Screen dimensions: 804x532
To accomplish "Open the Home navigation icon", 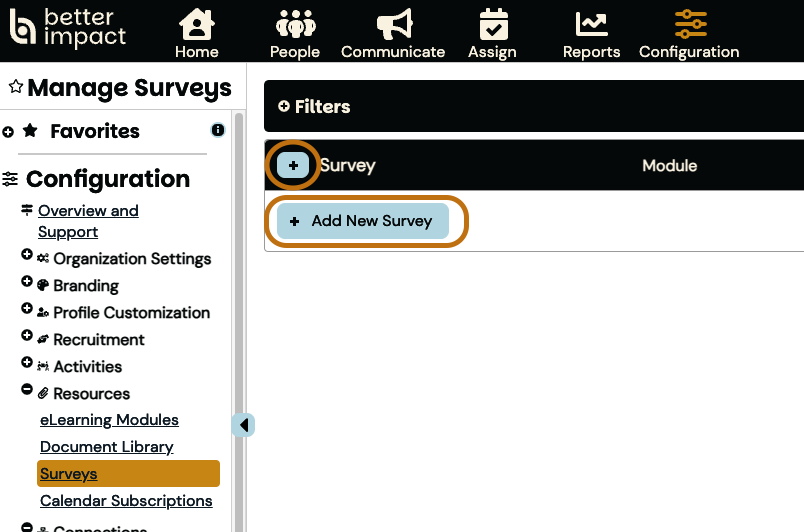I will [x=196, y=24].
